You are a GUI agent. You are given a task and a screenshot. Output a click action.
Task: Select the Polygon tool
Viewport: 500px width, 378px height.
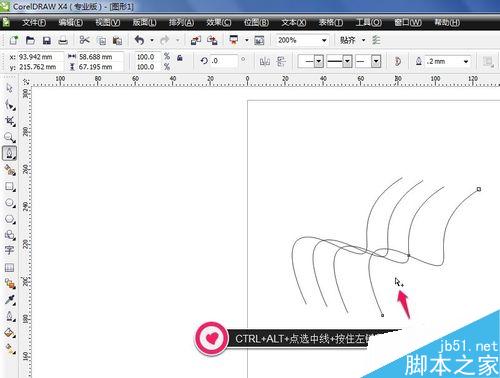(9, 219)
